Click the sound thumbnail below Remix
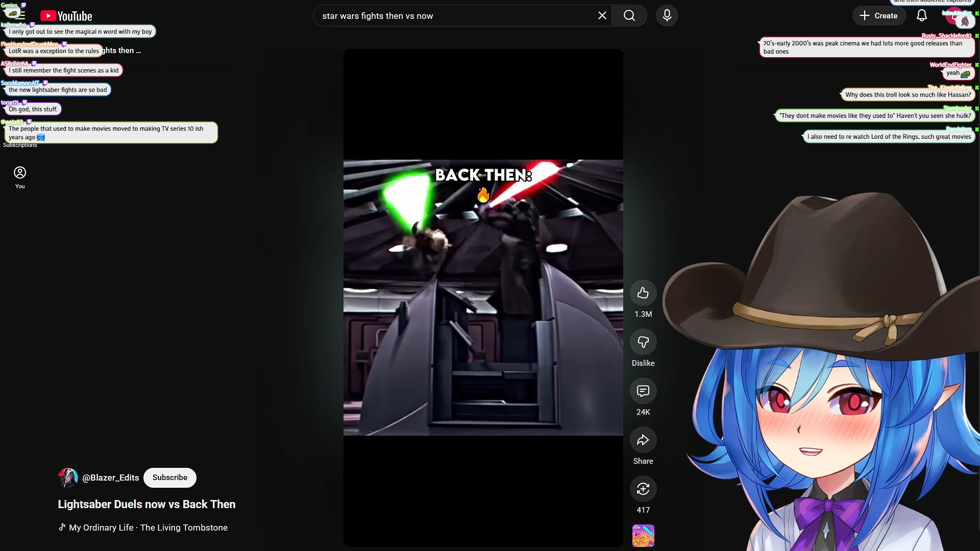Screen dimensions: 980x551 (x=643, y=536)
